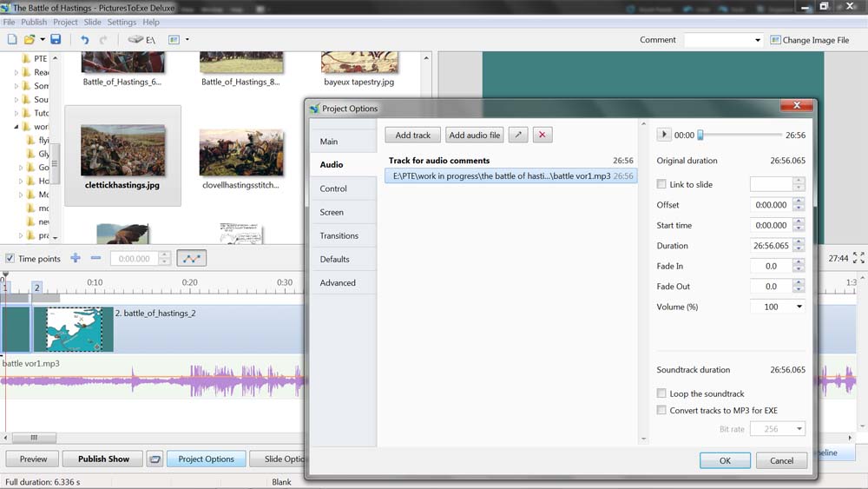Viewport: 868px width, 489px height.
Task: Click the audio playback position slider handle
Action: 700,135
